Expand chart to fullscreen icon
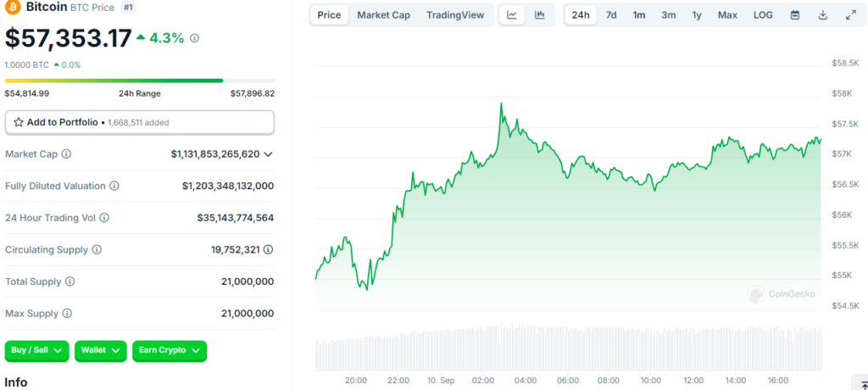 click(851, 15)
